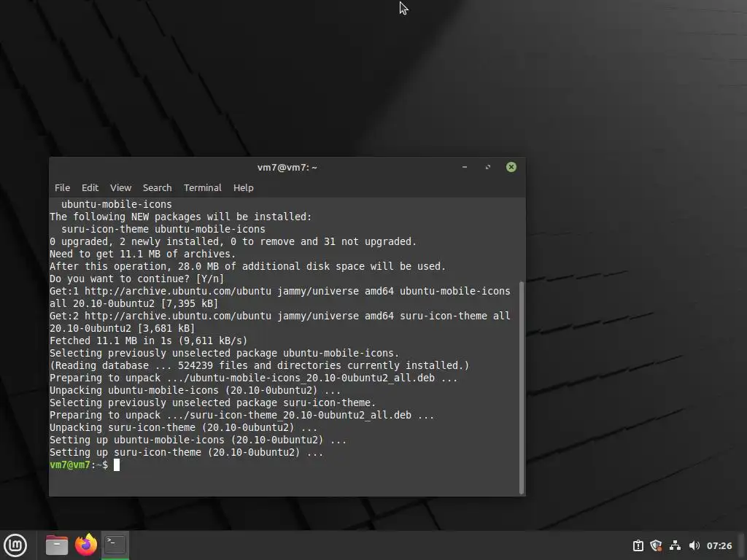This screenshot has height=560, width=747.
Task: Open the View menu in Terminal
Action: point(120,187)
